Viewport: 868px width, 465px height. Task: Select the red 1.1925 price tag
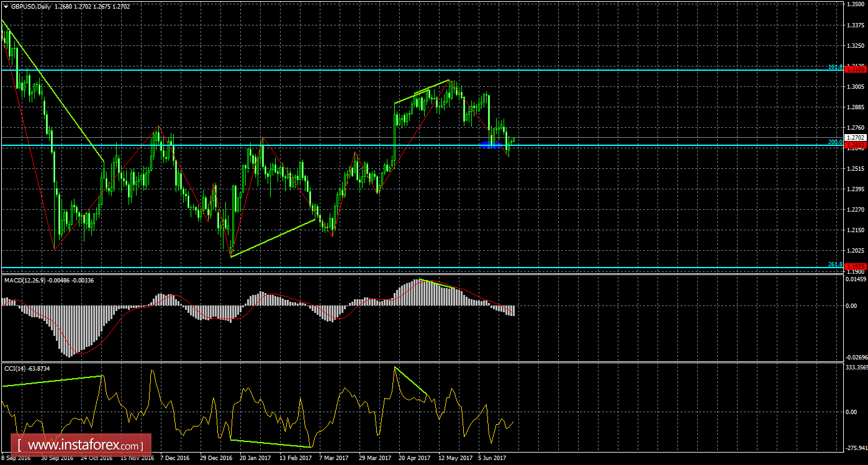point(855,266)
